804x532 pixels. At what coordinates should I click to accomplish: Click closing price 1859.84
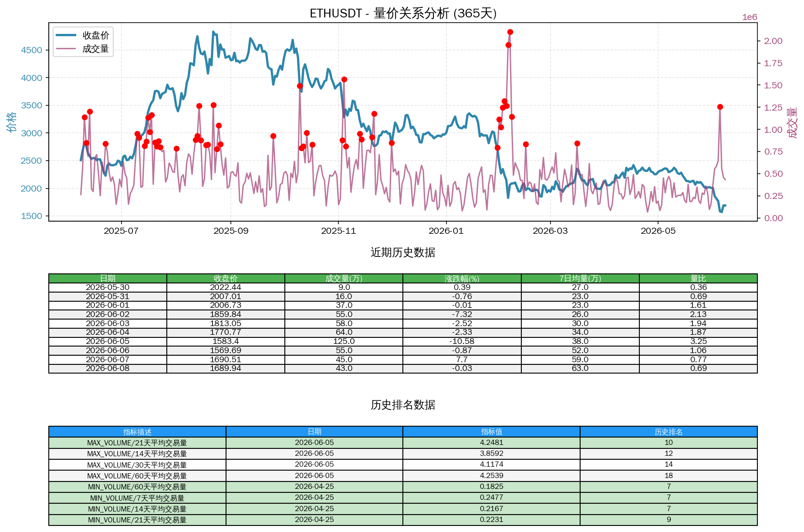(226, 314)
